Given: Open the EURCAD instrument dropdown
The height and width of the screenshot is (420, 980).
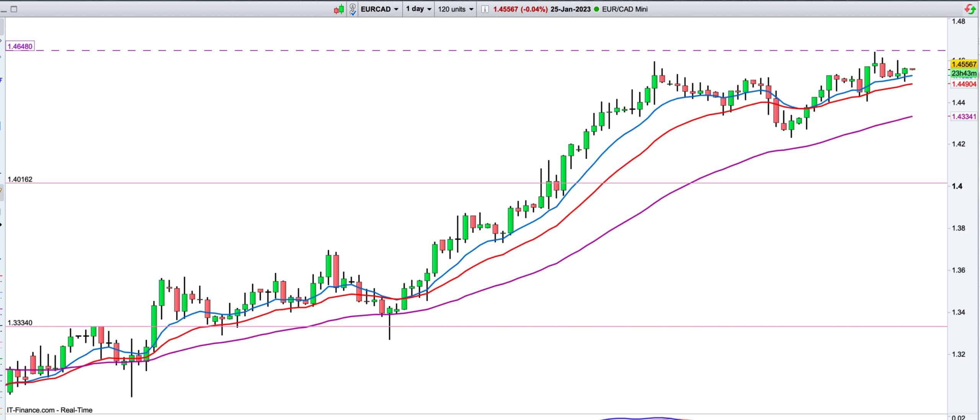Looking at the screenshot, I should pos(379,9).
